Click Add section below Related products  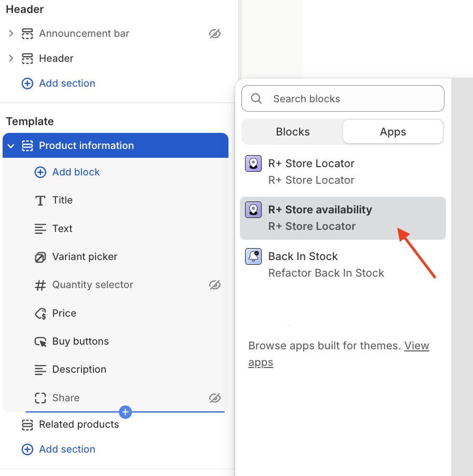(x=58, y=450)
